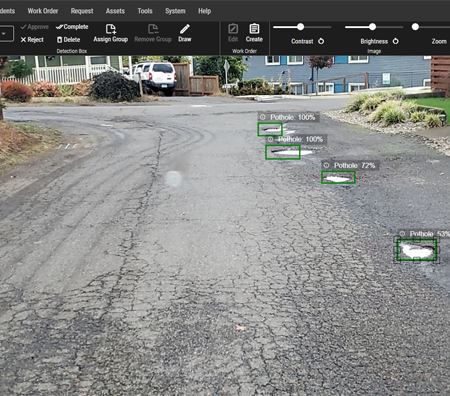Screen dimensions: 450x396
Task: Click info icon on Pothole 72% label
Action: [326, 165]
